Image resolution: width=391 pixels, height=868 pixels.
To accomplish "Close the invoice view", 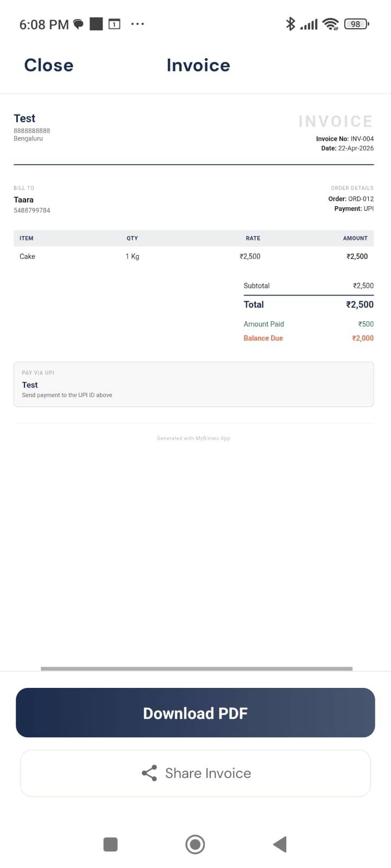I will 48,65.
